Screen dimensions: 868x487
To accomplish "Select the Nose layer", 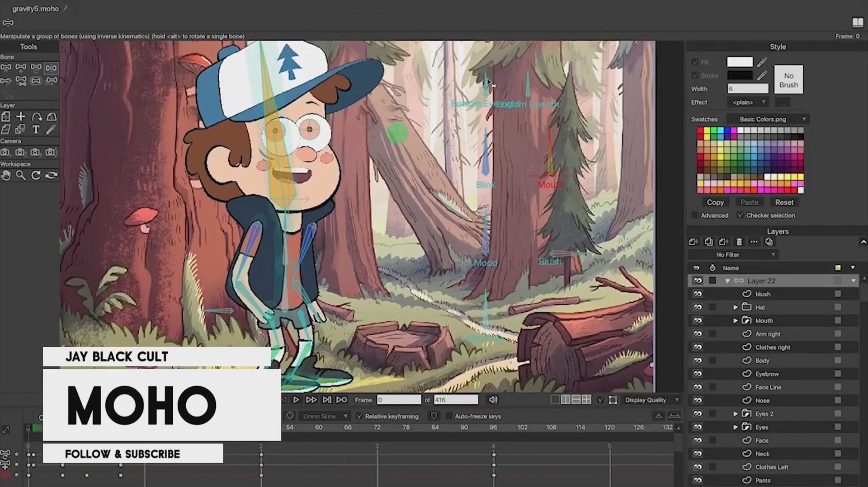I will point(773,400).
